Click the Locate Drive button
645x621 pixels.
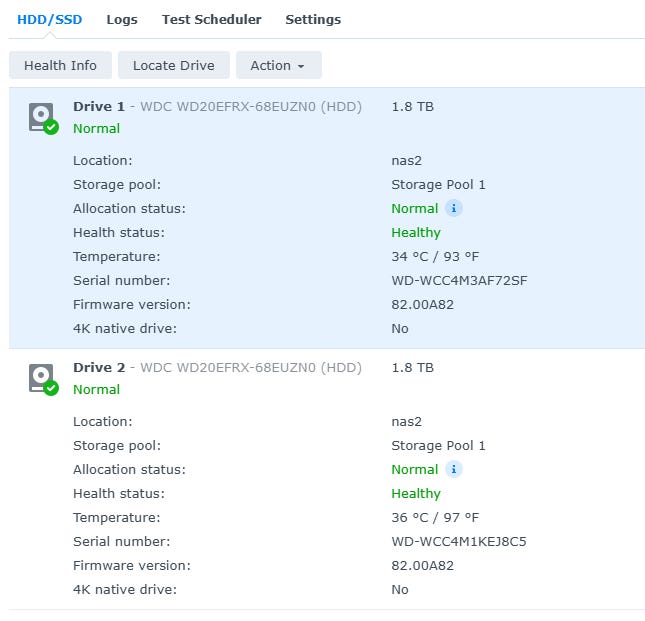pos(174,65)
